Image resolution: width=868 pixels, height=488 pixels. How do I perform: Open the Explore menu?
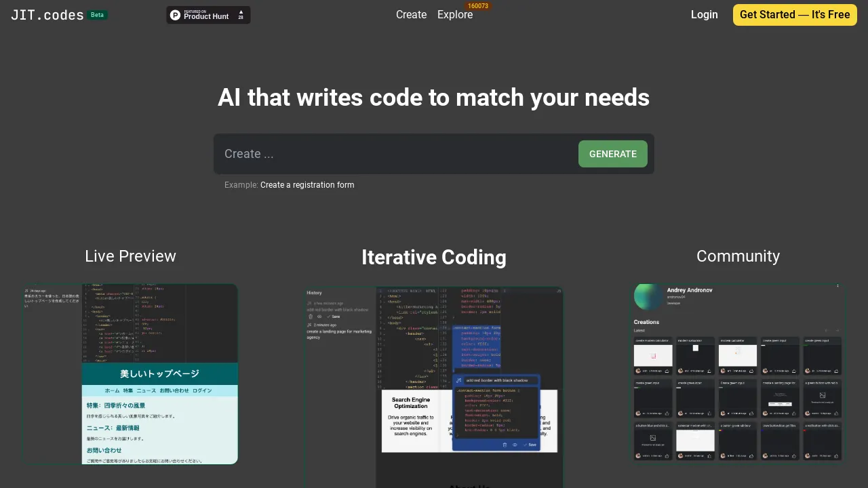(454, 14)
